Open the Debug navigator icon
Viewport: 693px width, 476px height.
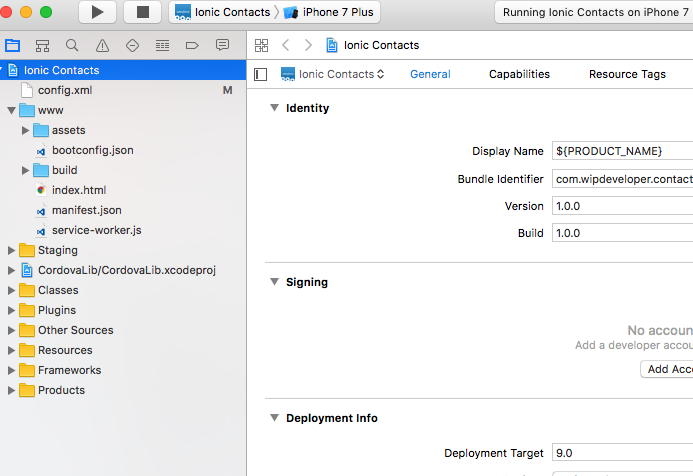point(162,45)
